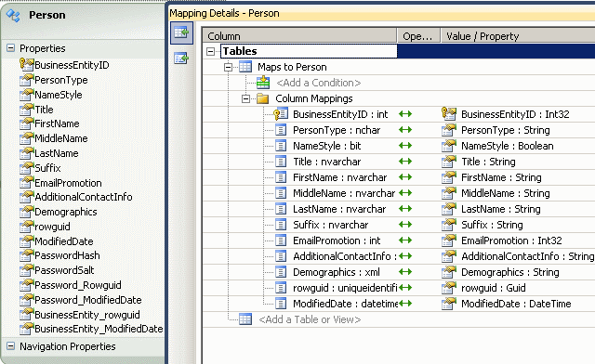Click the BusinessEntity_ModifiedDate property icon
Viewport: 595px width, 364px height.
coord(27,329)
